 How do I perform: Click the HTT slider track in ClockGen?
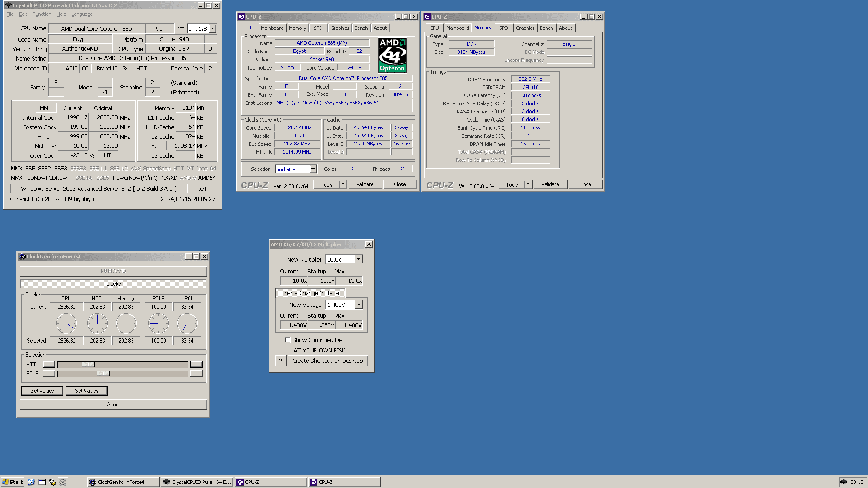(x=123, y=364)
